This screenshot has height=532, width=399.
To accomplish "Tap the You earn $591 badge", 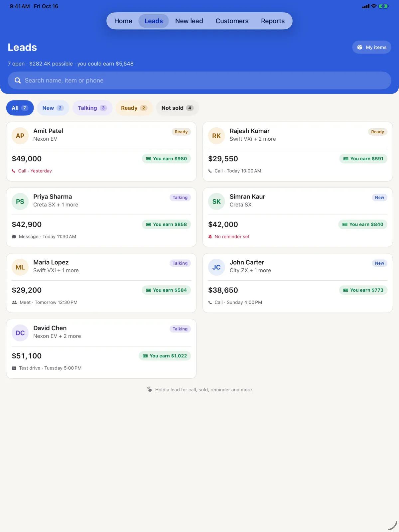I will (x=363, y=159).
